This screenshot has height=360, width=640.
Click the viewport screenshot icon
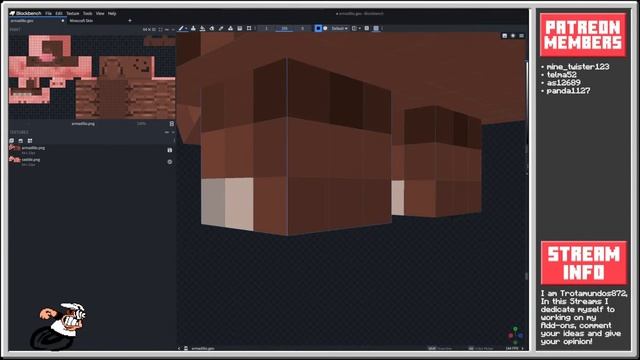point(504,36)
